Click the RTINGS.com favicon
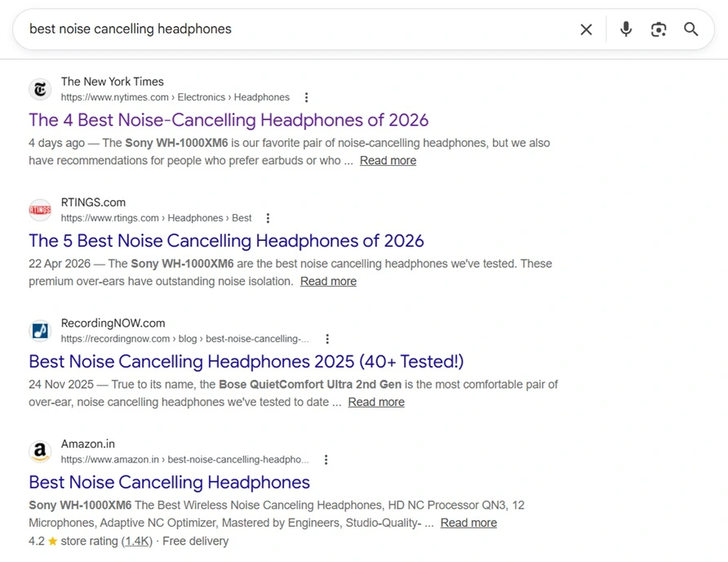 40,210
